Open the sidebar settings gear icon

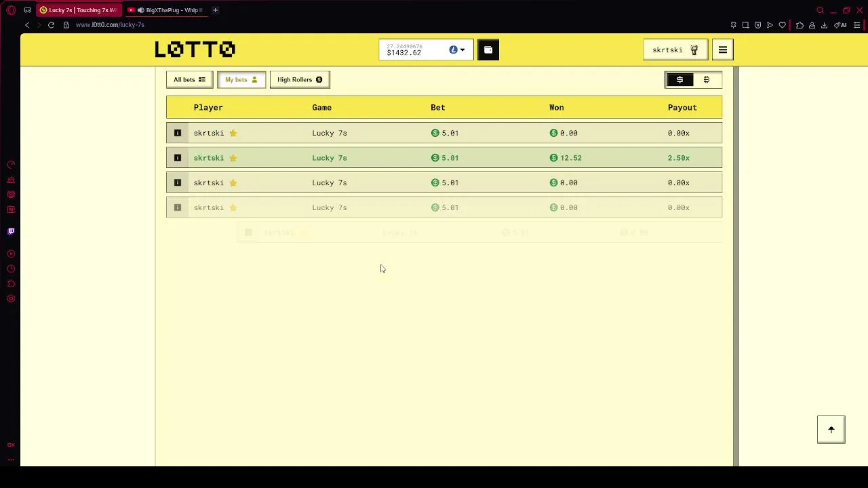(11, 298)
